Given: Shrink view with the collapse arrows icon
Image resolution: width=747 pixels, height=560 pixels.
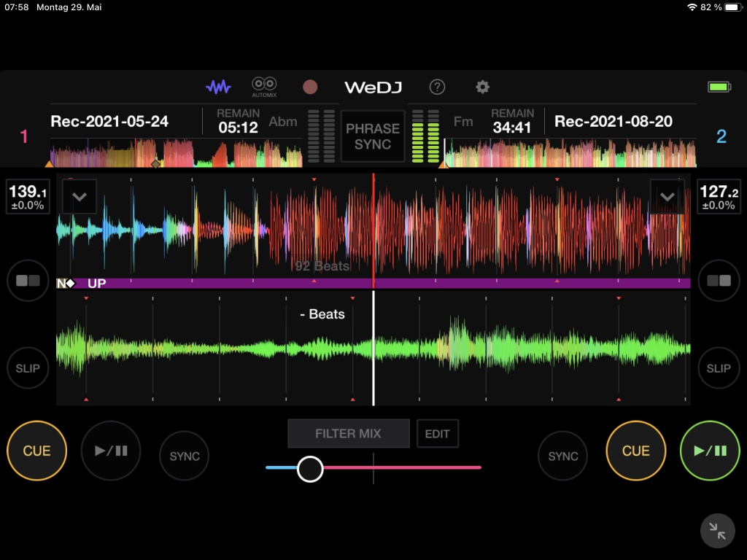Looking at the screenshot, I should 717,532.
